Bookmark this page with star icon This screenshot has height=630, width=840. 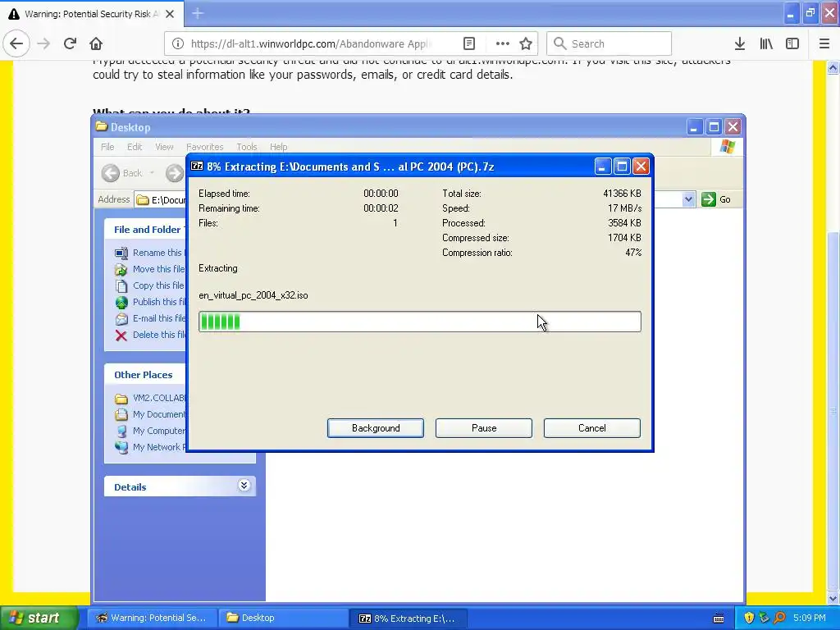(x=526, y=43)
